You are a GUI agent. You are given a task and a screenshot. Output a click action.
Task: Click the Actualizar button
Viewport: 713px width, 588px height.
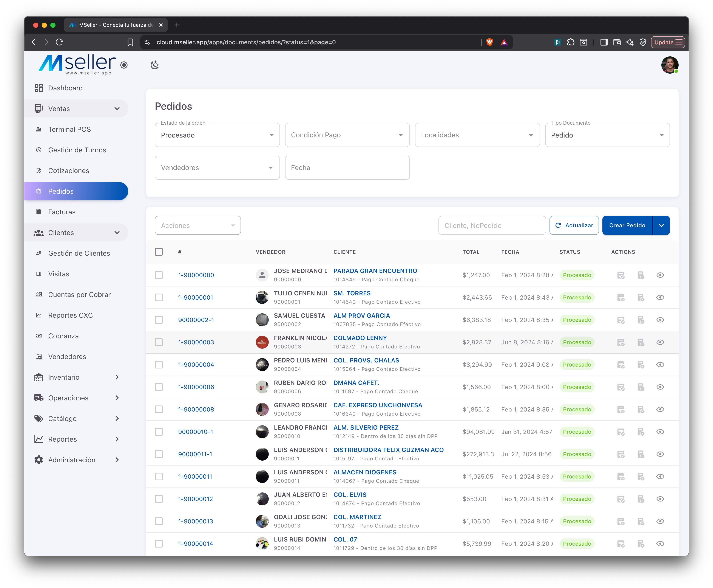pyautogui.click(x=574, y=225)
